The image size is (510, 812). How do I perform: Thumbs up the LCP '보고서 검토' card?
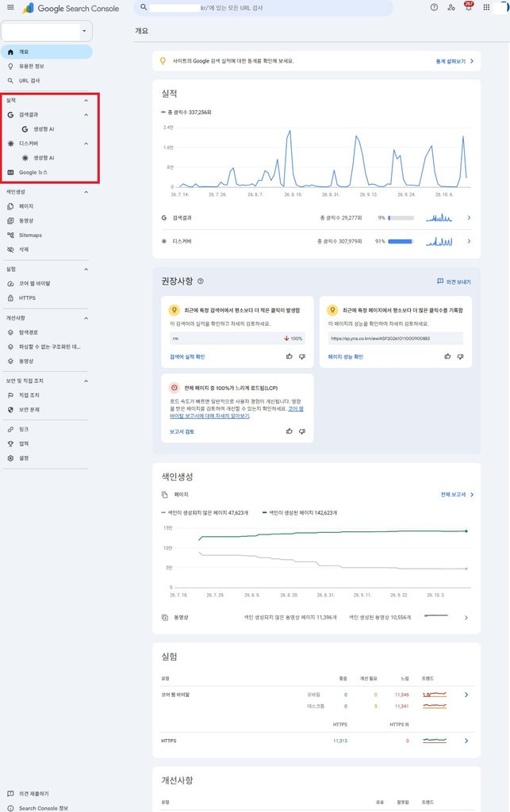(290, 431)
